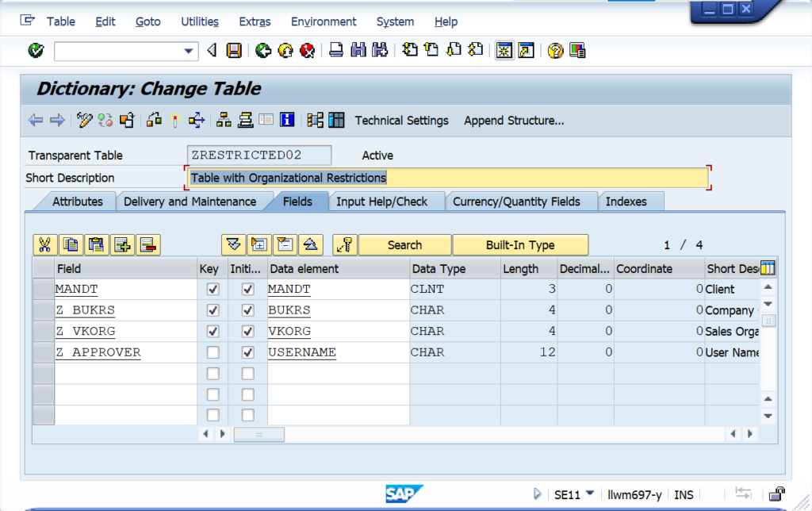Edit the Short Description text field

point(444,178)
